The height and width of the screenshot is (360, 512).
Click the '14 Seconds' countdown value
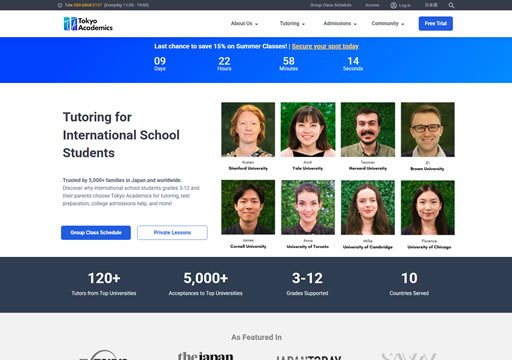353,63
